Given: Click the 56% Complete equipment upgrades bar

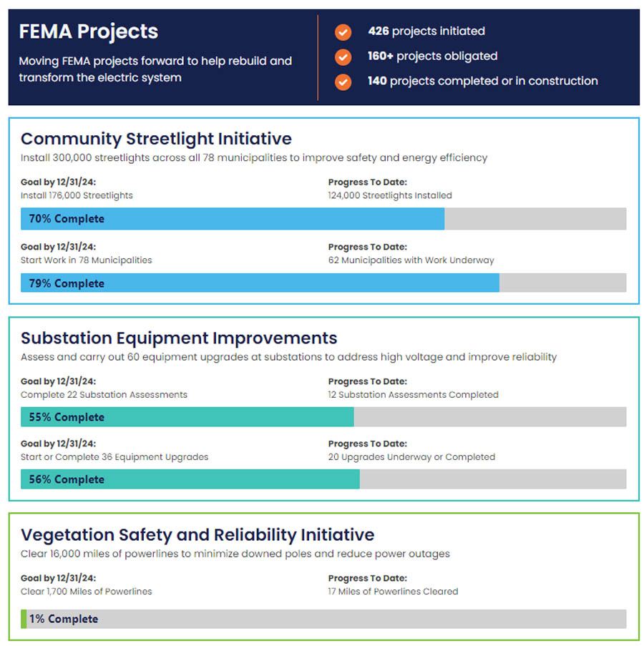Looking at the screenshot, I should (x=323, y=479).
